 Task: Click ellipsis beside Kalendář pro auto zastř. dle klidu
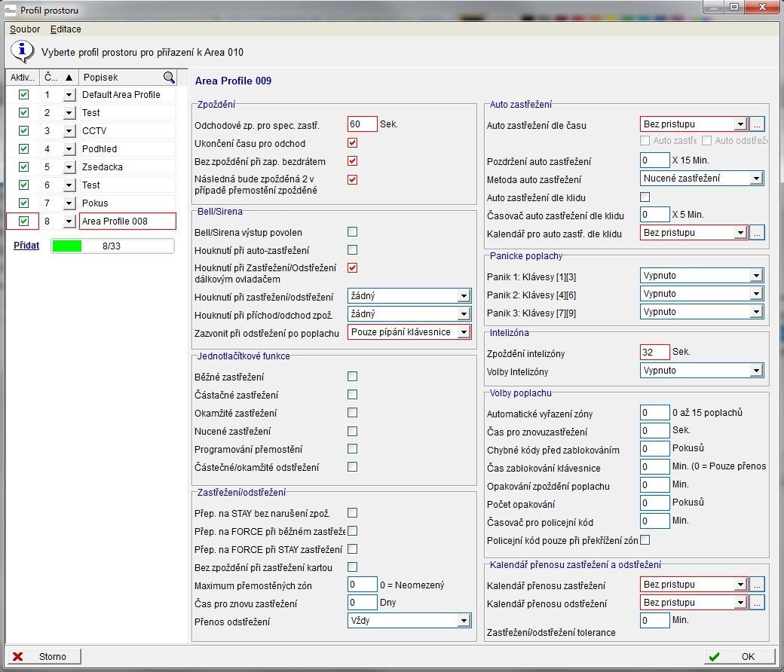(x=758, y=233)
